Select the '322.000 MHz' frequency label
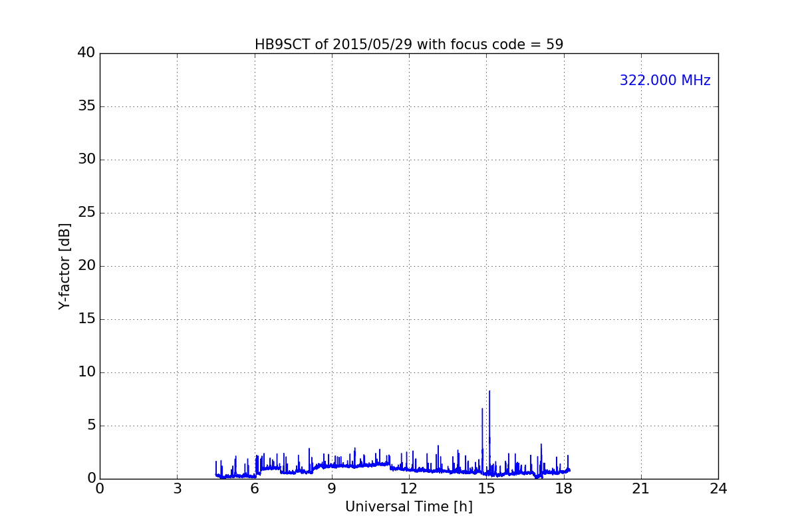This screenshot has height=532, width=798. pyautogui.click(x=665, y=80)
